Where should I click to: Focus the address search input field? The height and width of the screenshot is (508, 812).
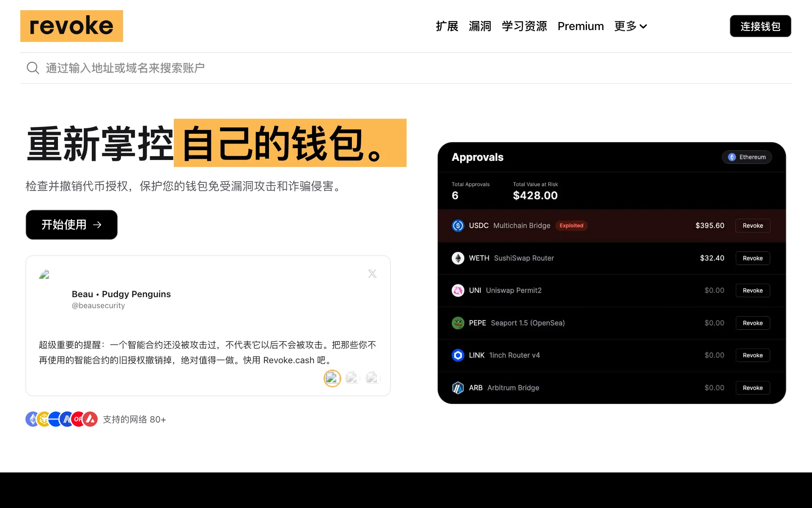tap(406, 68)
